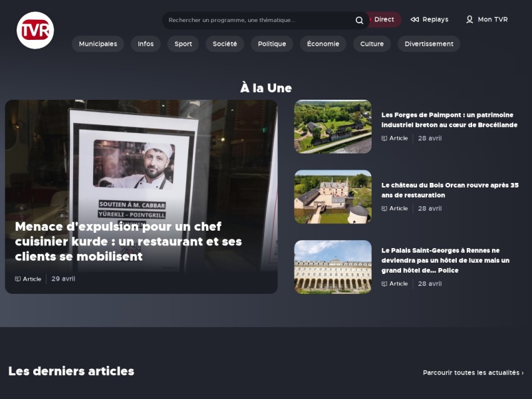532x399 pixels.
Task: Select the Politique category
Action: click(272, 44)
